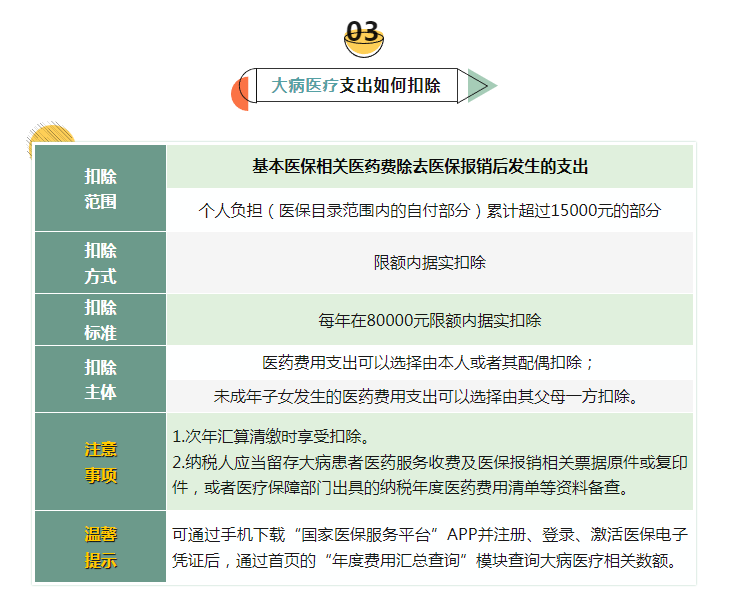Click the cell "每年在80000元限额内据实扣除"
The width and height of the screenshot is (735, 616).
coord(429,320)
